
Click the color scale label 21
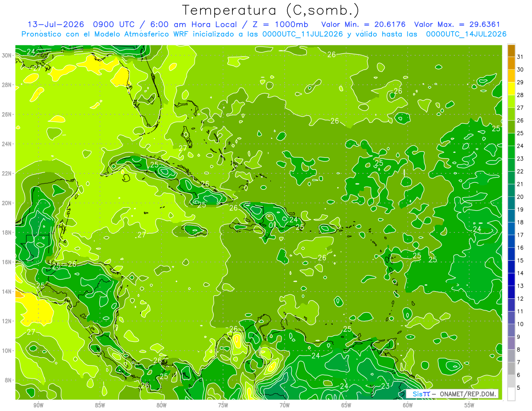(520, 184)
